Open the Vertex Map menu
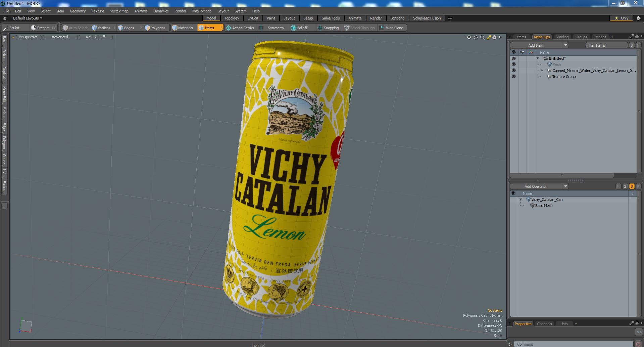Image resolution: width=644 pixels, height=347 pixels. (x=119, y=11)
